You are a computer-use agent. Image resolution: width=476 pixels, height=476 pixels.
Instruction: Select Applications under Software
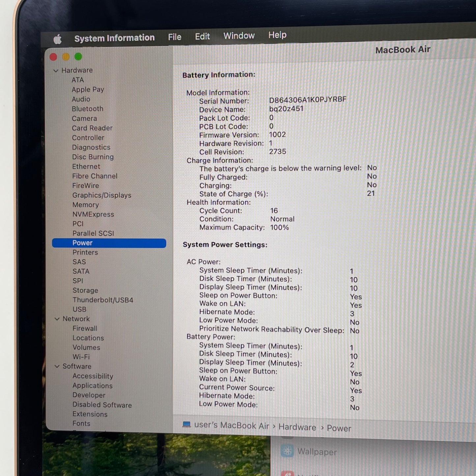pyautogui.click(x=93, y=385)
